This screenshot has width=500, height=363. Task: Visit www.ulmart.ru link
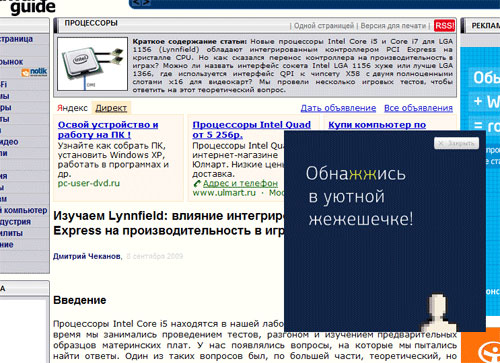click(x=224, y=193)
